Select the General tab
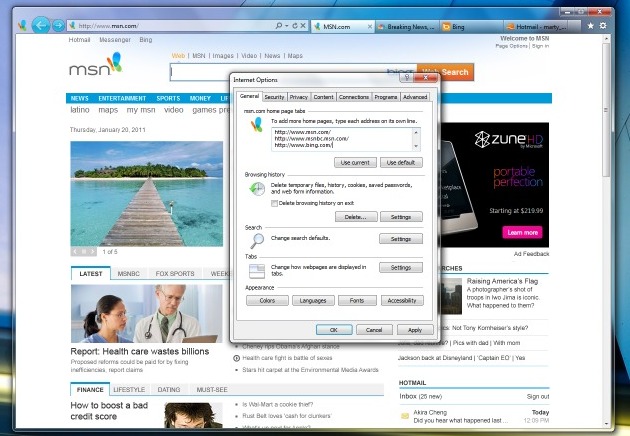Viewport: 630px width, 436px height. 249,96
